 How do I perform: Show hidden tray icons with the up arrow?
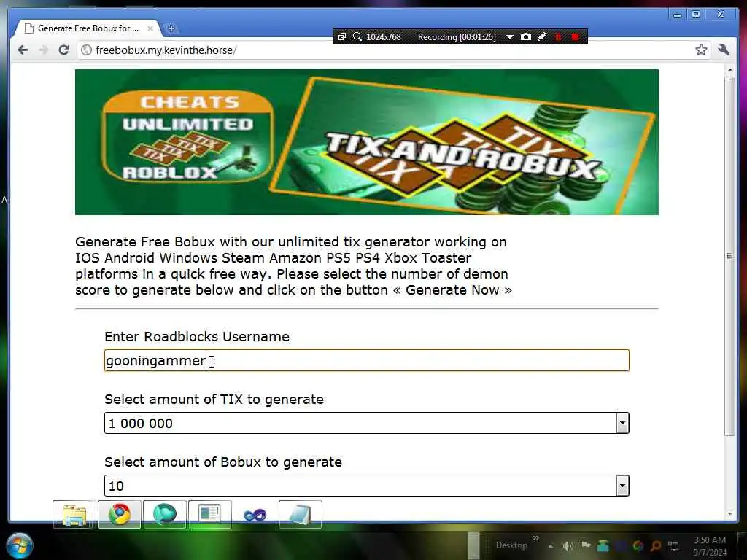551,546
